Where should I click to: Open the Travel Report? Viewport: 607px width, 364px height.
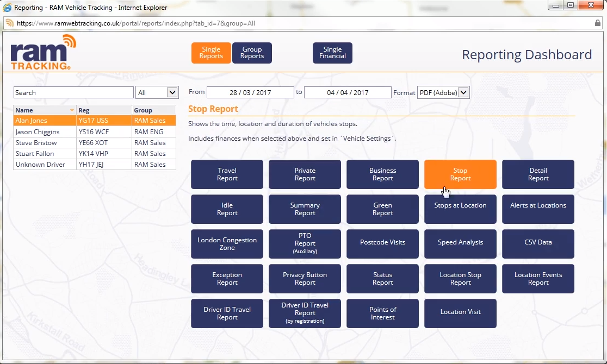pos(227,174)
